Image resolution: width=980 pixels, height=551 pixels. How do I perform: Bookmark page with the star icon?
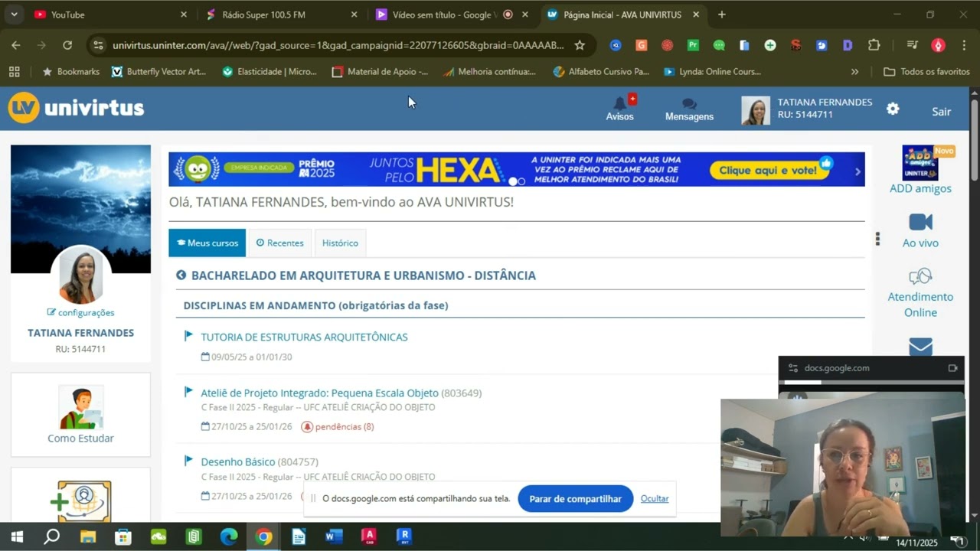(580, 45)
